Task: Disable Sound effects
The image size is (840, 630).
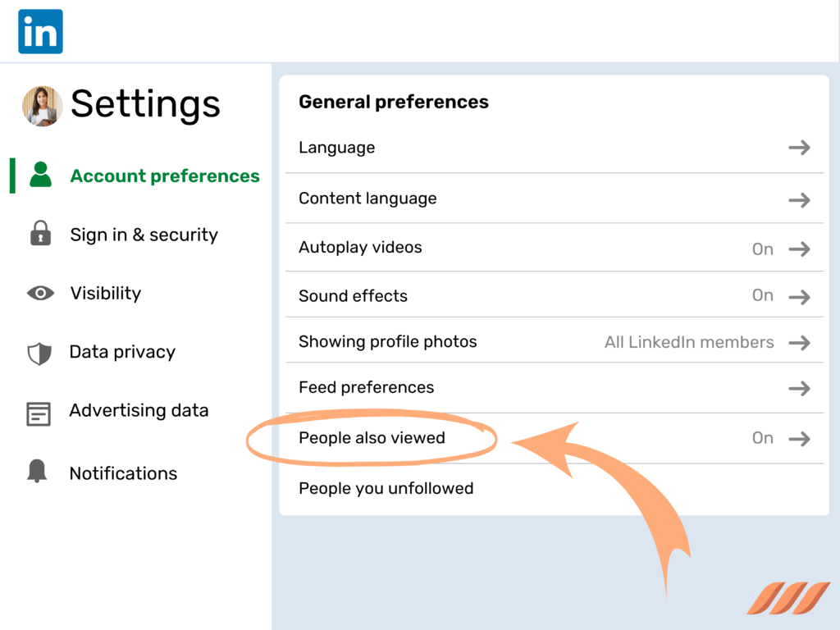Action: [x=761, y=296]
